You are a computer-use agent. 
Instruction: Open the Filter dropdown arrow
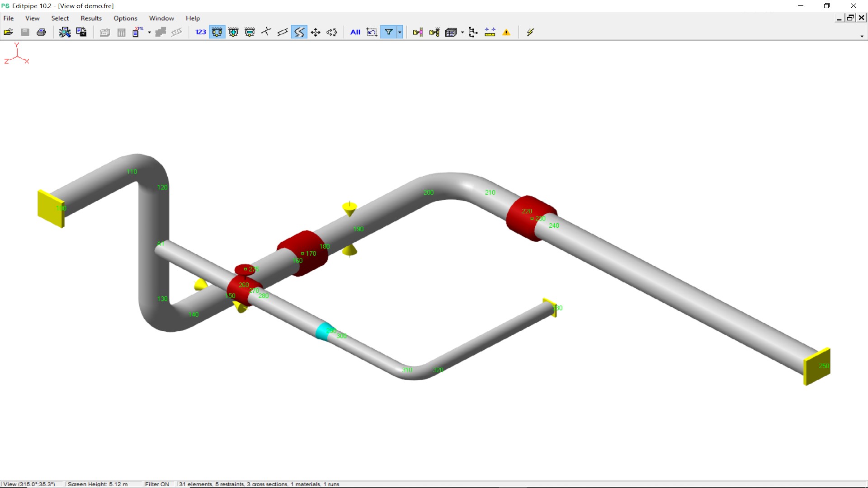click(400, 32)
